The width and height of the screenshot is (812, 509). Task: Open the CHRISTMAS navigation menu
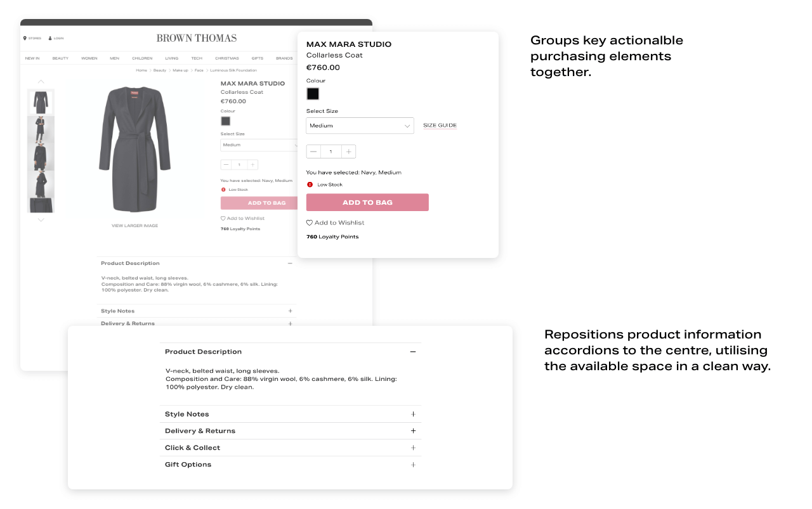[227, 58]
